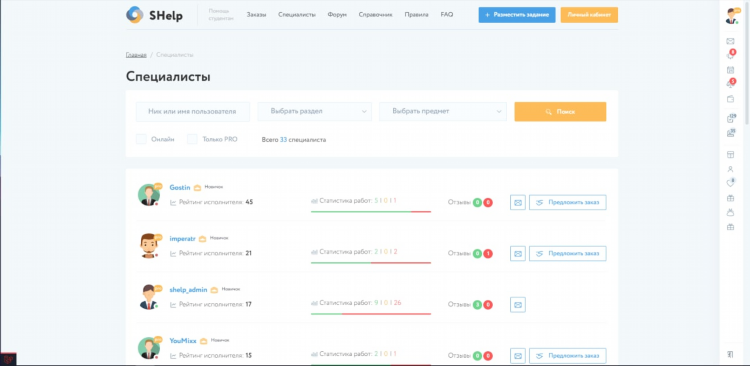Image resolution: width=750 pixels, height=366 pixels.
Task: Open sidebar icon with badge 35
Action: coord(731,133)
